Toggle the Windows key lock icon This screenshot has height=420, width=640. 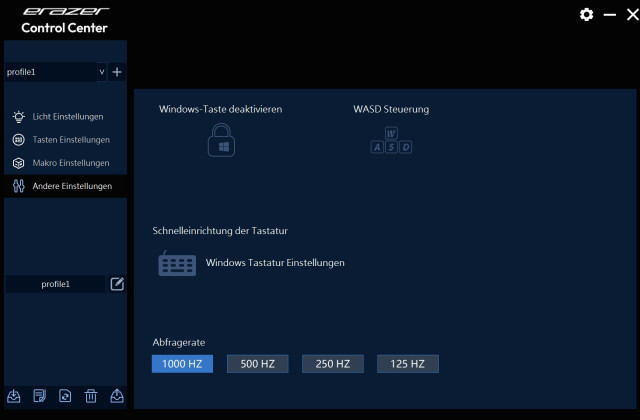pos(220,142)
